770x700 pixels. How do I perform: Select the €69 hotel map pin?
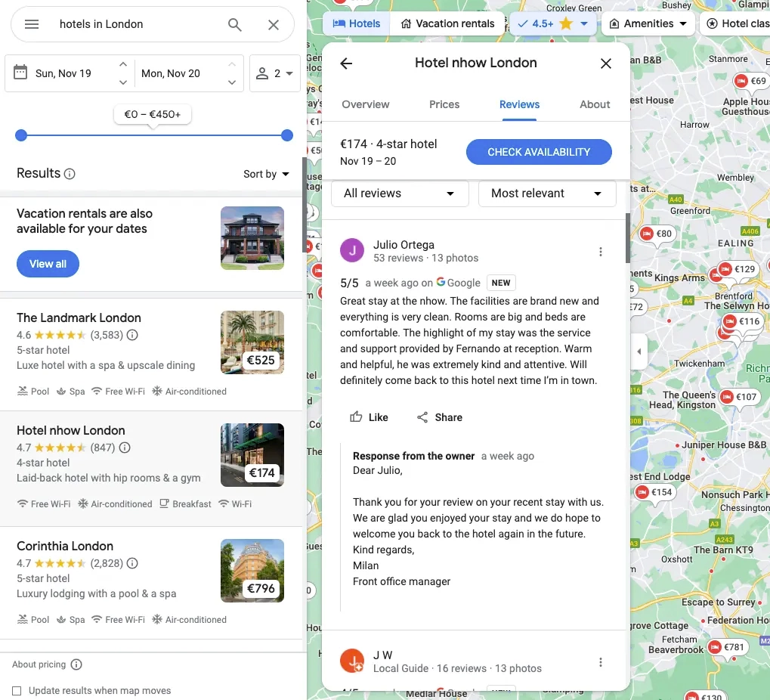751,81
